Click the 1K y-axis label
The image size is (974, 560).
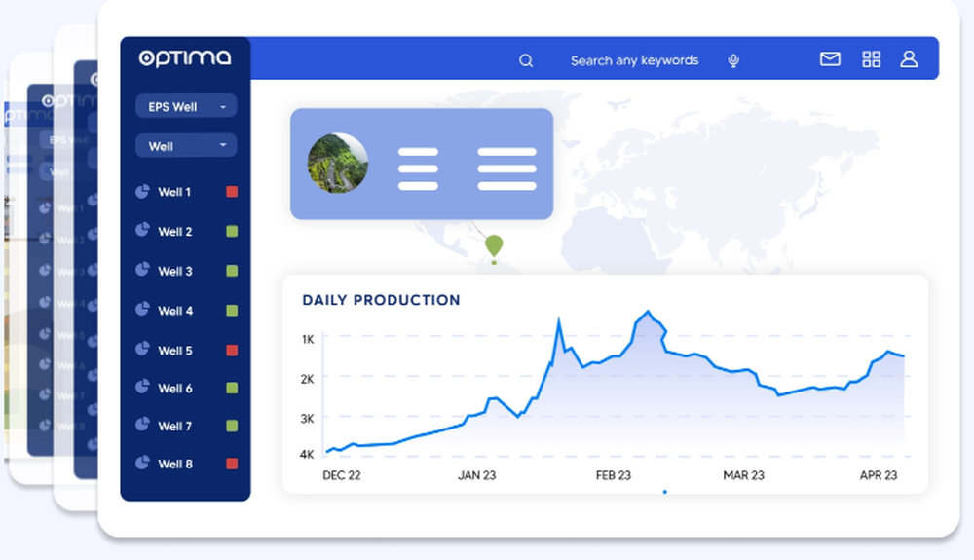pyautogui.click(x=308, y=340)
